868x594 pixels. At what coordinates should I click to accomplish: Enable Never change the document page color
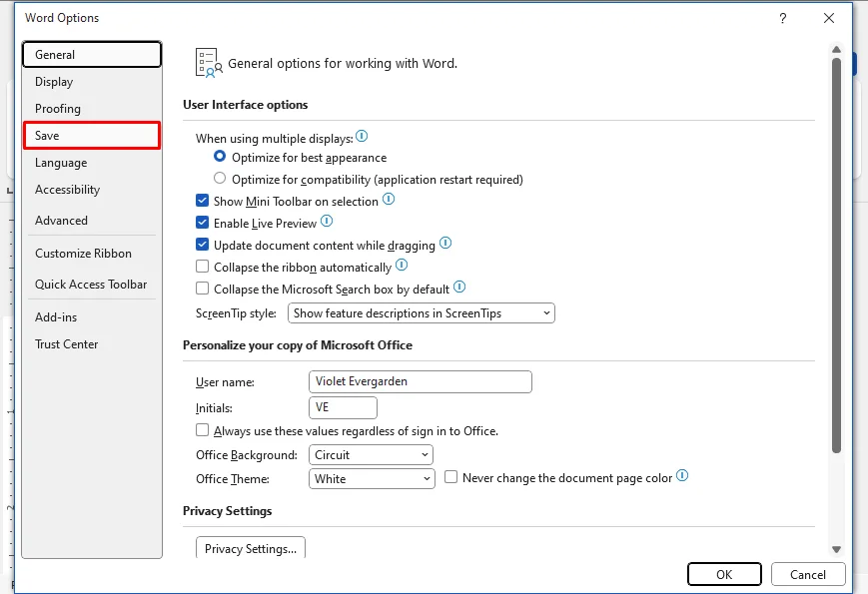pos(451,477)
